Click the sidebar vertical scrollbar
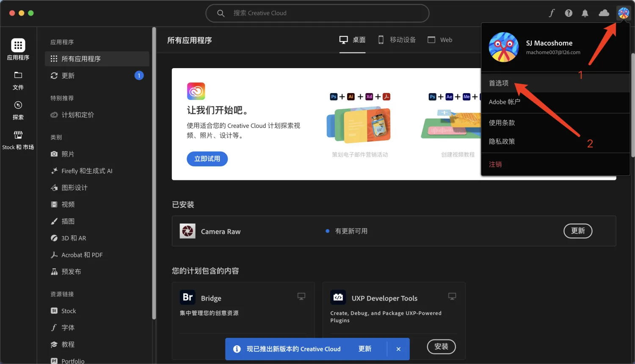Image resolution: width=635 pixels, height=364 pixels. 154,174
